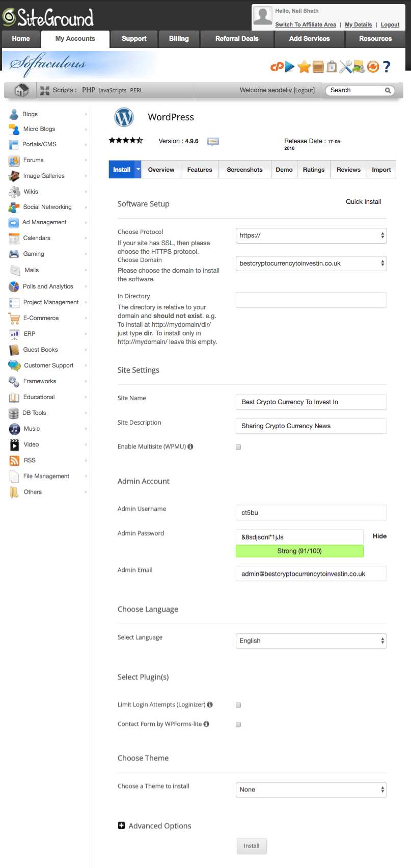Click the In Directory input field

pyautogui.click(x=311, y=300)
